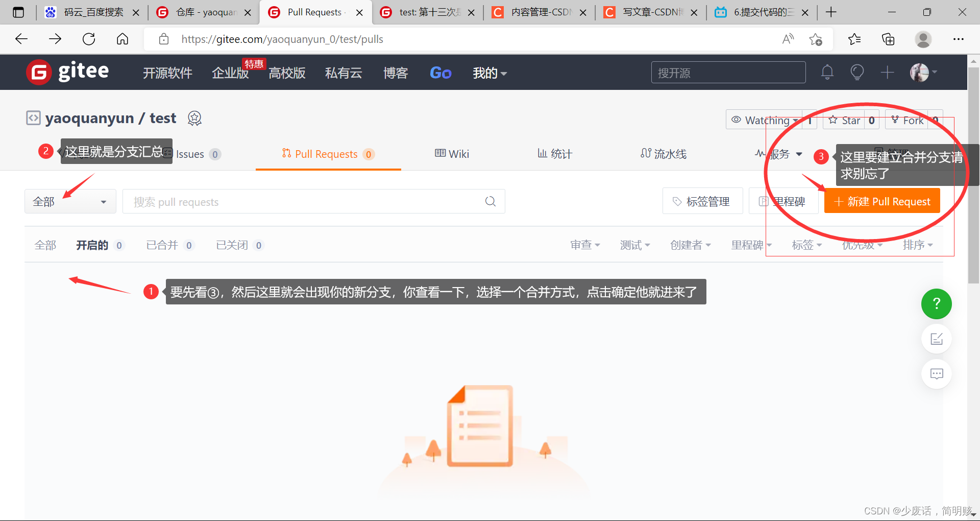The height and width of the screenshot is (521, 980).
Task: Expand the 创建者 filter
Action: point(690,245)
